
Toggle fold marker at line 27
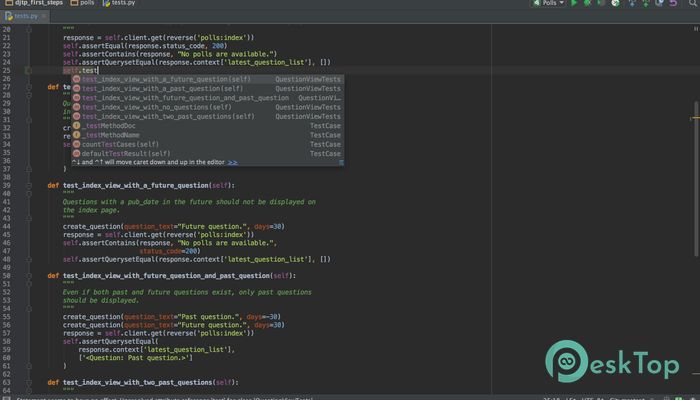(29, 87)
